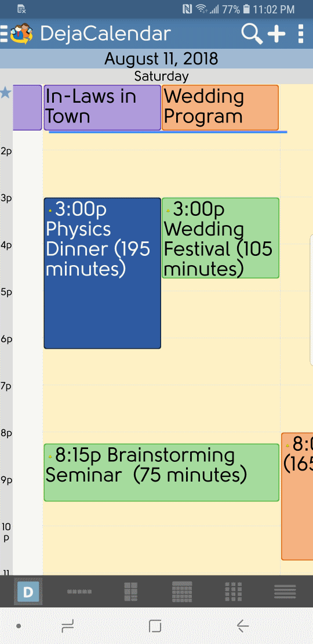Tap the plus icon to add event
The height and width of the screenshot is (644, 313).
click(276, 34)
